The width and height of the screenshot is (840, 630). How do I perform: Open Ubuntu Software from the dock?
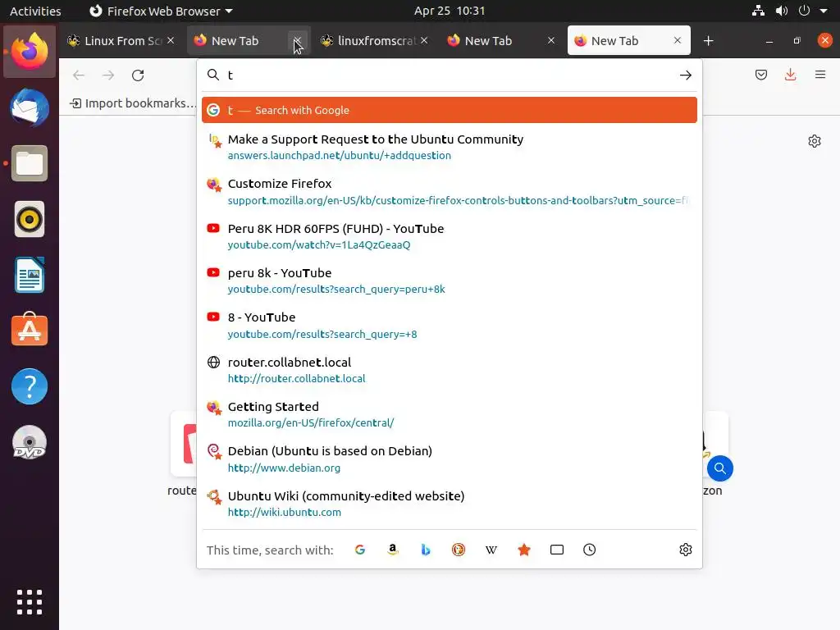click(30, 330)
